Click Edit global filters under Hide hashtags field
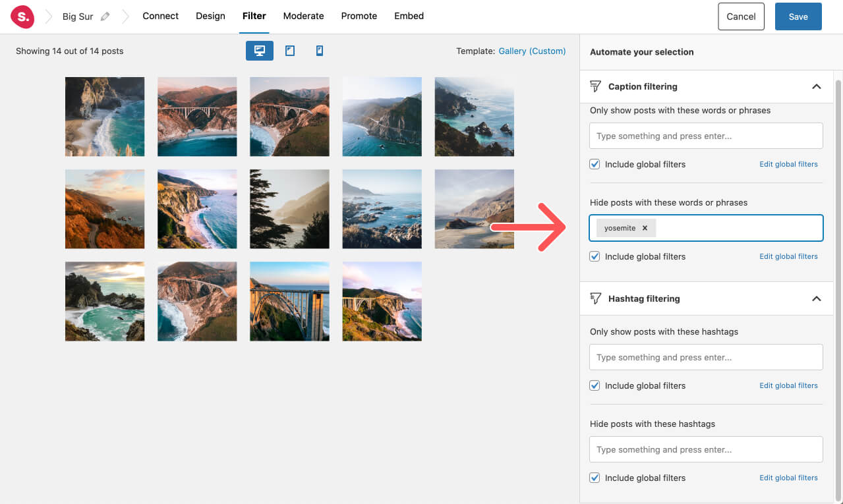This screenshot has width=843, height=504. 788,478
